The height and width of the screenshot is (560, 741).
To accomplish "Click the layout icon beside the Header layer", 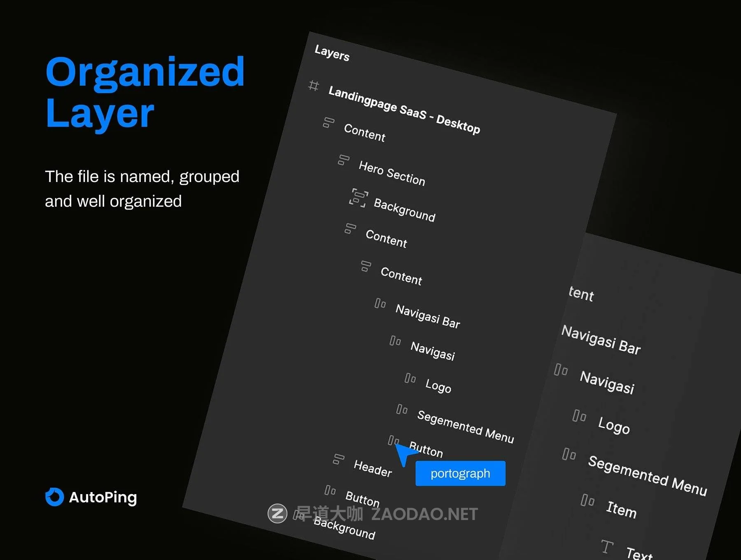I will [x=338, y=459].
